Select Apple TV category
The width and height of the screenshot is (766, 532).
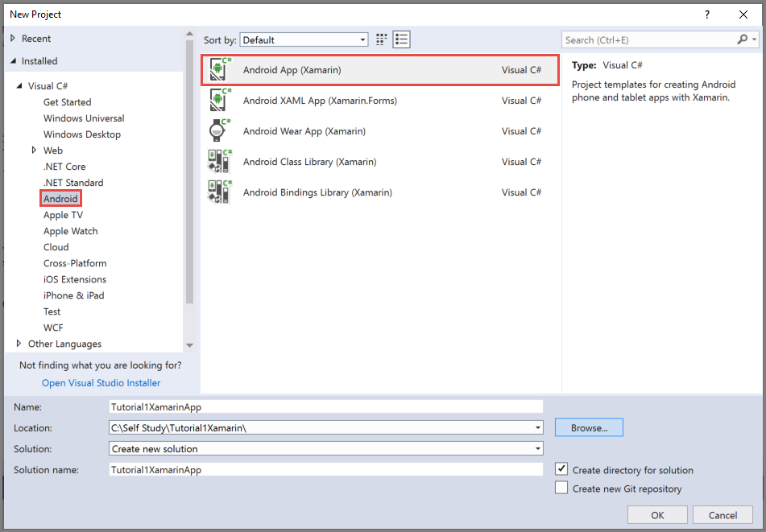click(x=63, y=215)
